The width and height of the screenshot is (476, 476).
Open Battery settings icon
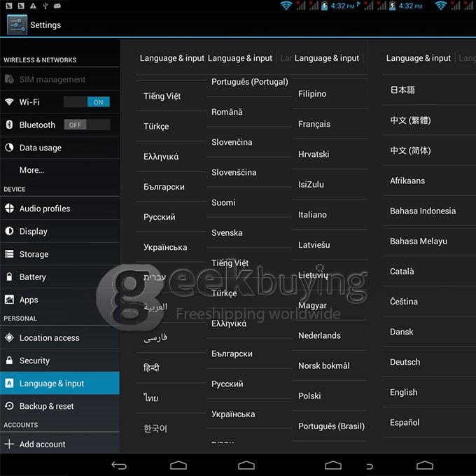9,277
